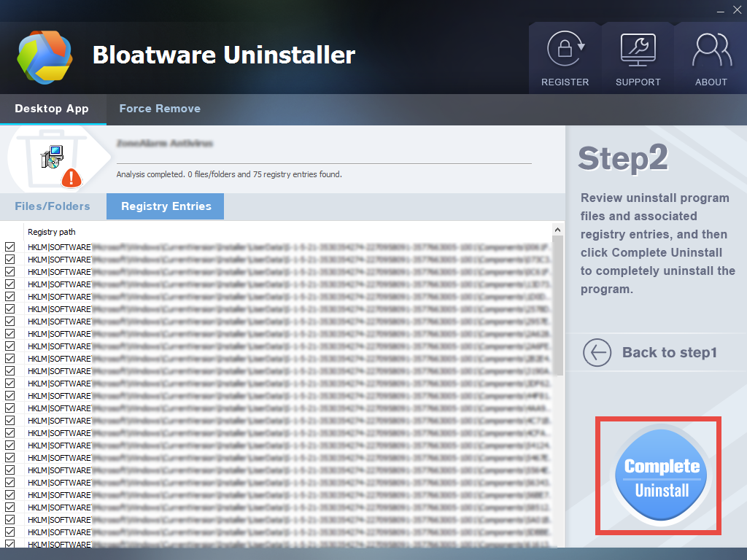Switch to the Force Remove tab
The image size is (747, 560).
click(x=160, y=109)
